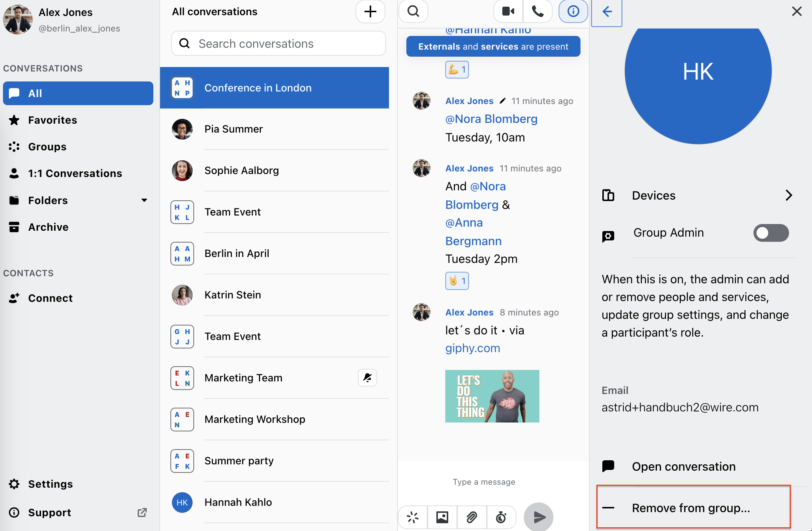Click the Hannah Kahlo HK avatar in list

(182, 502)
